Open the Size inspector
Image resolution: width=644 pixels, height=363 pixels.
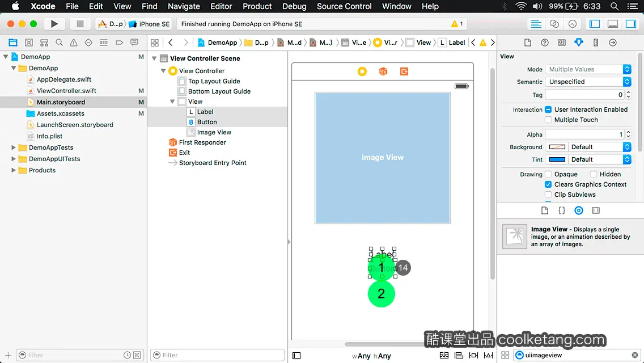[596, 43]
